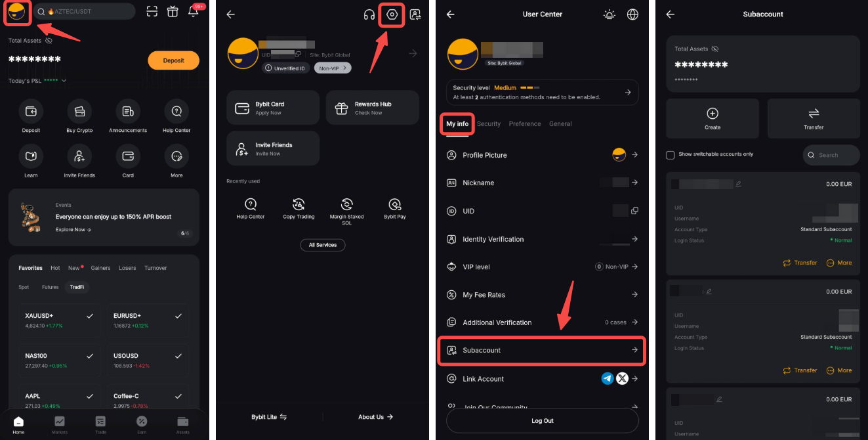Open the customer support headset icon
The width and height of the screenshot is (868, 440).
tap(369, 14)
